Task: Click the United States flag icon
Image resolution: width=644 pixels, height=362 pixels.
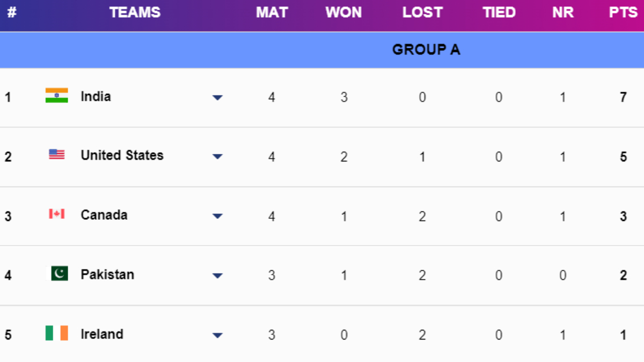Action: [56, 154]
